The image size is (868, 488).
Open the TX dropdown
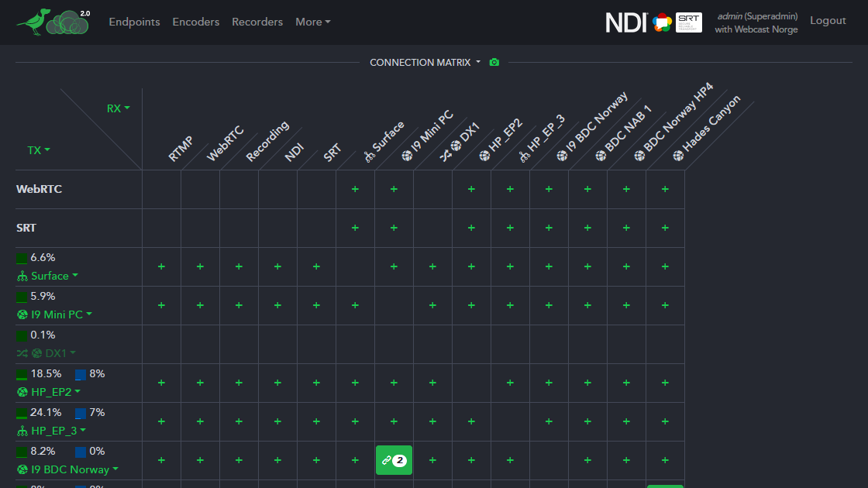tap(39, 150)
